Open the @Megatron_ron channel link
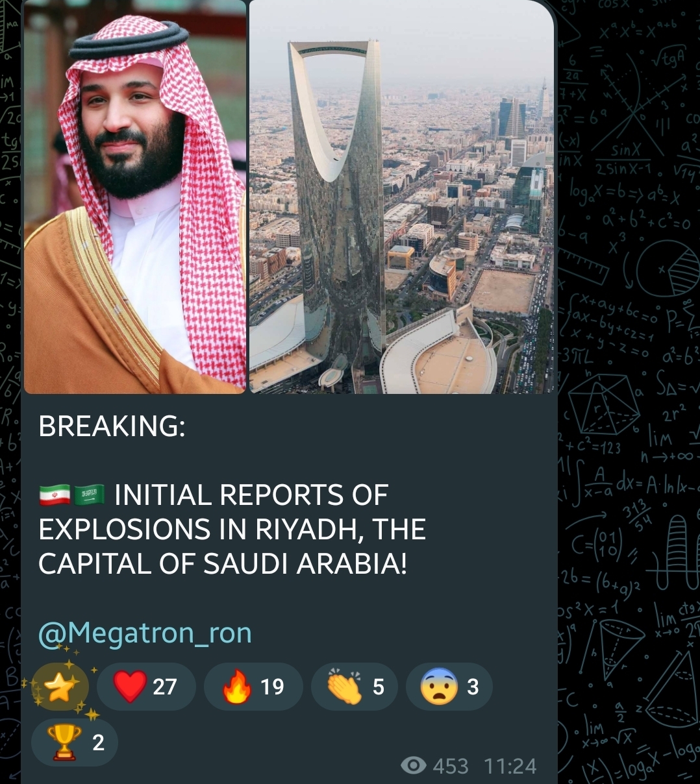Viewport: 700px width, 784px height. [x=145, y=633]
